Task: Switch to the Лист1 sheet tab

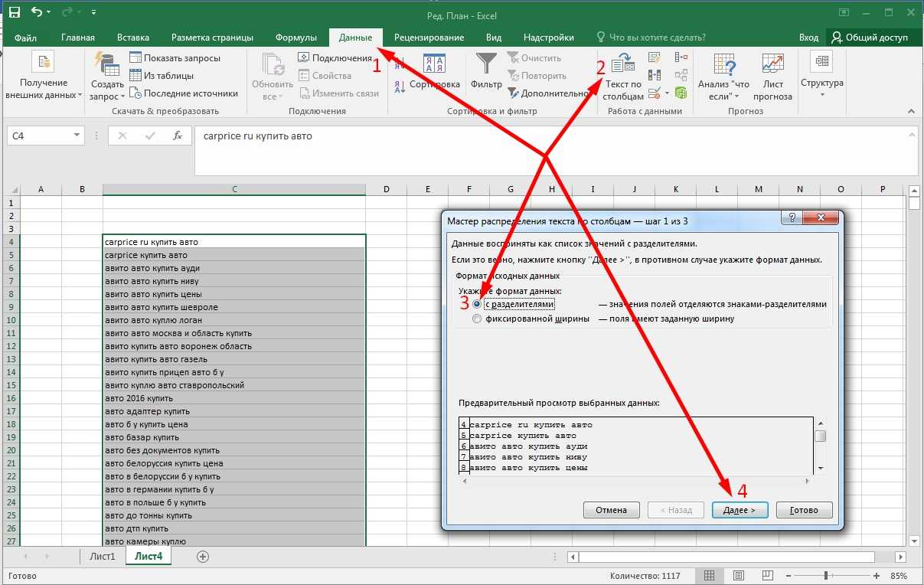Action: click(x=101, y=557)
